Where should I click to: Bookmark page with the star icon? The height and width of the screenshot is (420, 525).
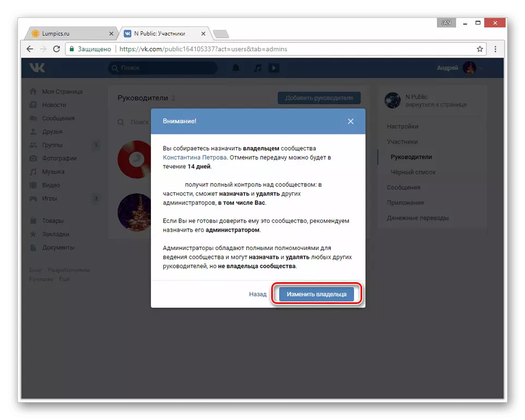coord(480,49)
